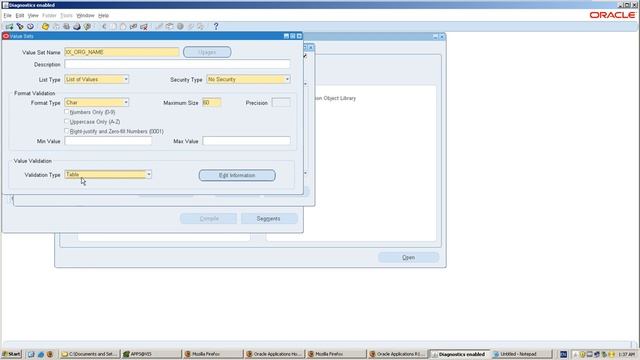Open the File menu
The image size is (640, 360).
point(7,16)
